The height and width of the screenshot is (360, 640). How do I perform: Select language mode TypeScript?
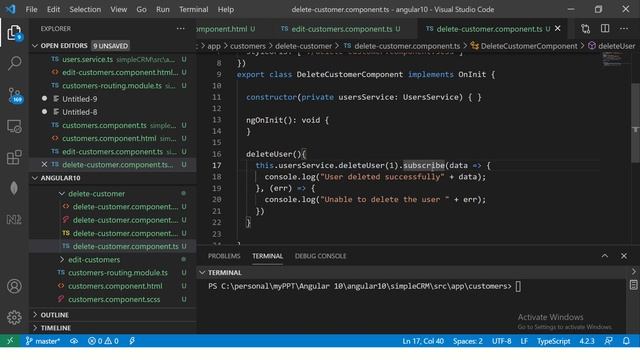tap(553, 341)
